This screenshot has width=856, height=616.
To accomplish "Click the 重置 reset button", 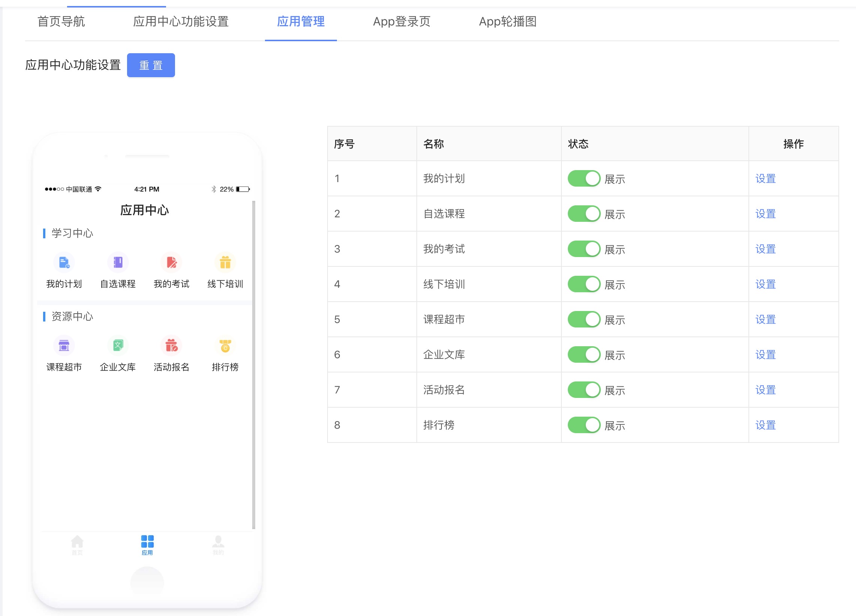I will (x=151, y=65).
